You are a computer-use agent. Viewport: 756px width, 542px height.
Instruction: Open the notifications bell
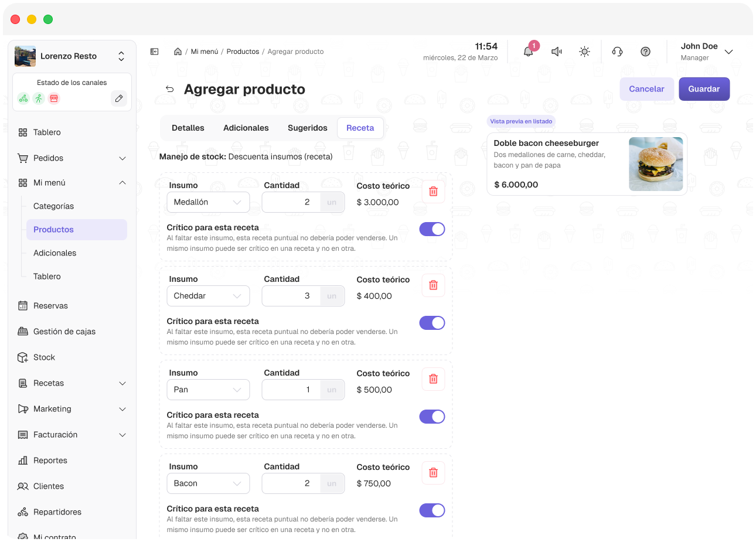point(529,52)
